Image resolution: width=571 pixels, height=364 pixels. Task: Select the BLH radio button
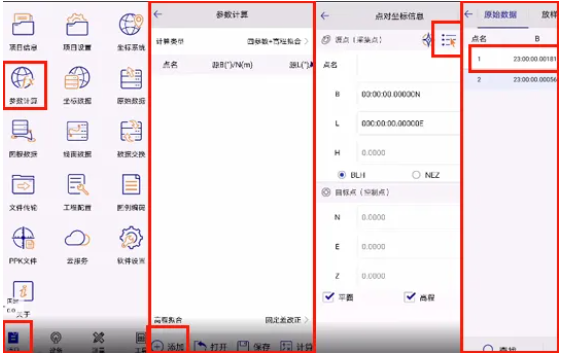342,175
